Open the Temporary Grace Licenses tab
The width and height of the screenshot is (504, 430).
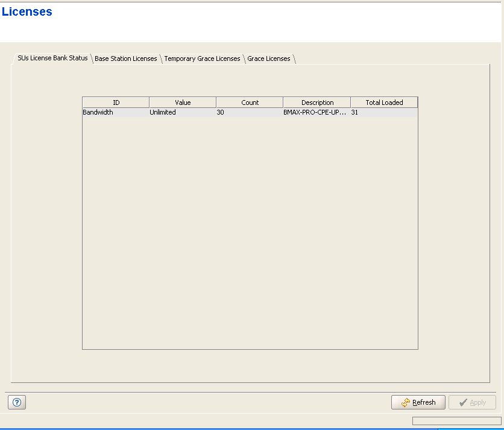tap(202, 58)
